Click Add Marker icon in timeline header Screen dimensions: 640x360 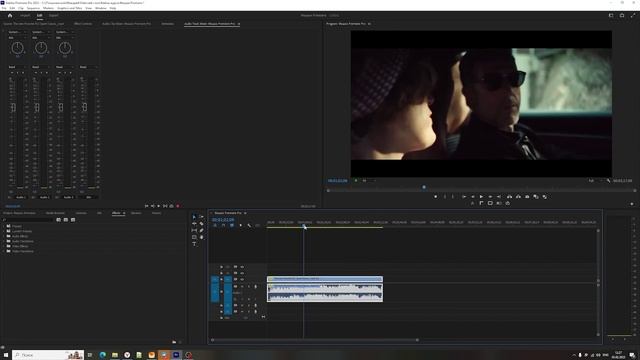(x=240, y=225)
